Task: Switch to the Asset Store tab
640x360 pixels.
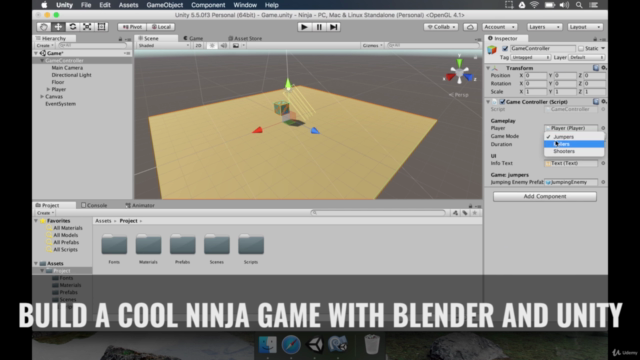Action: point(245,38)
